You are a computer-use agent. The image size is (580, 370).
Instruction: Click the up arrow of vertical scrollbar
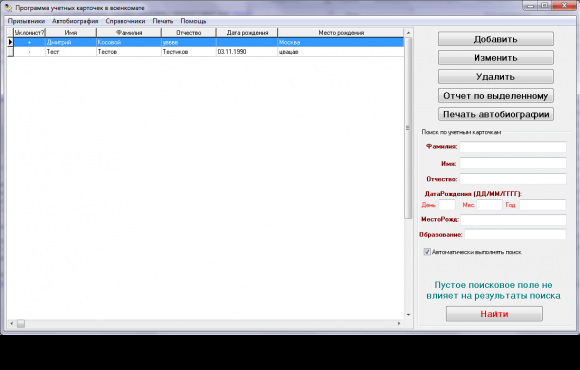[408, 33]
